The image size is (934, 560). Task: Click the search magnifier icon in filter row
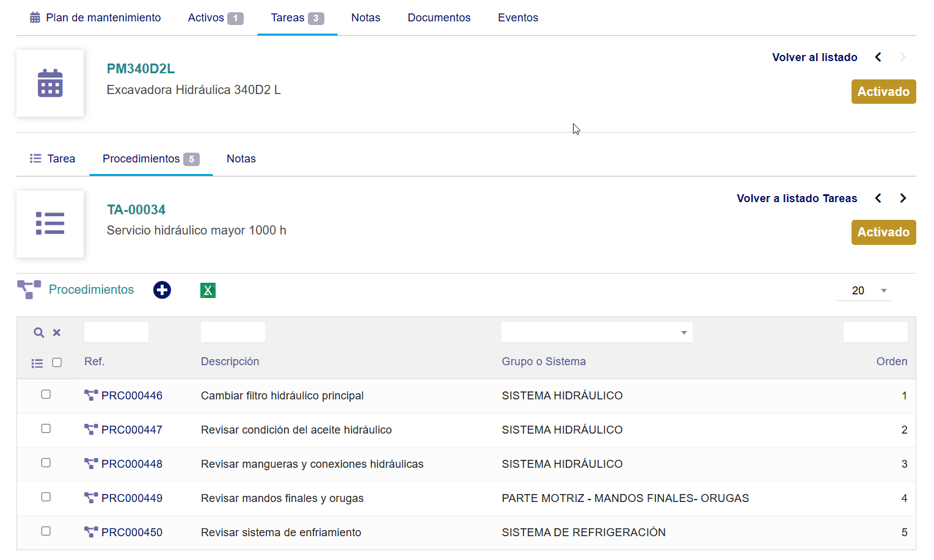point(39,332)
